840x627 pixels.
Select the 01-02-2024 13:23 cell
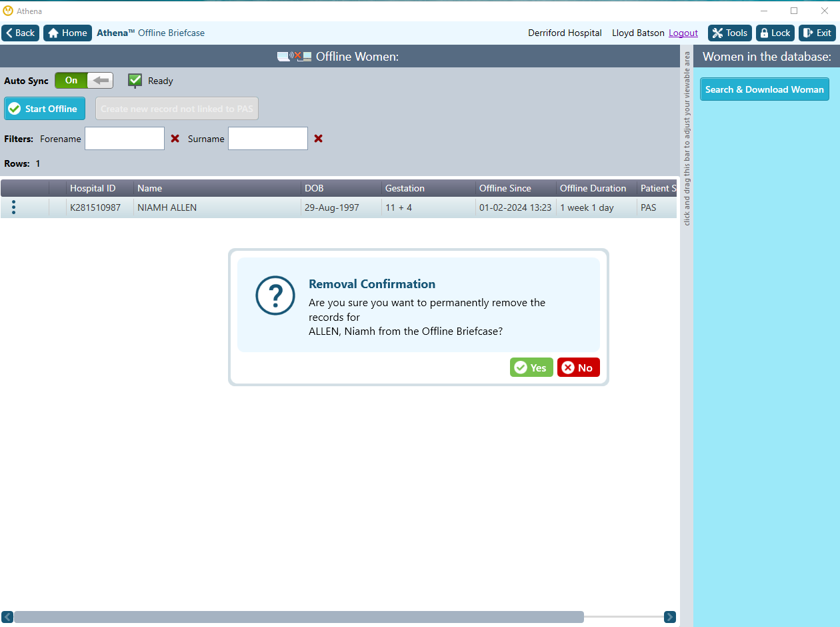(516, 207)
